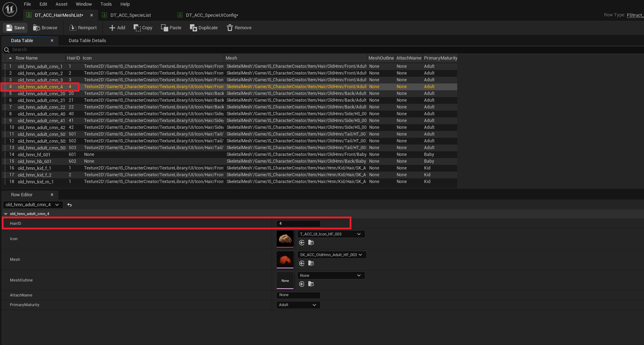Open the row selector dropdown old_hmn_adult_cmn_4
This screenshot has width=644, height=345.
[32, 205]
